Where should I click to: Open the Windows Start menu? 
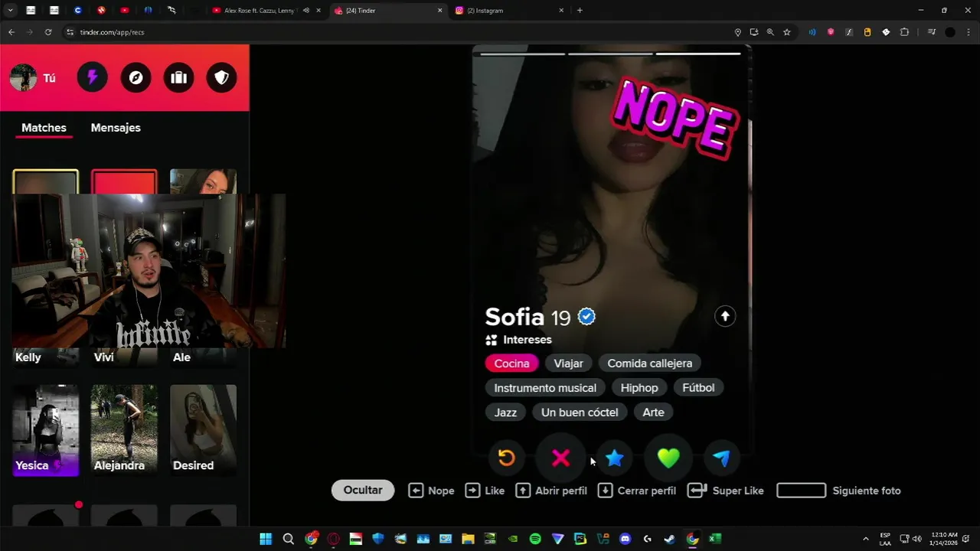[266, 539]
